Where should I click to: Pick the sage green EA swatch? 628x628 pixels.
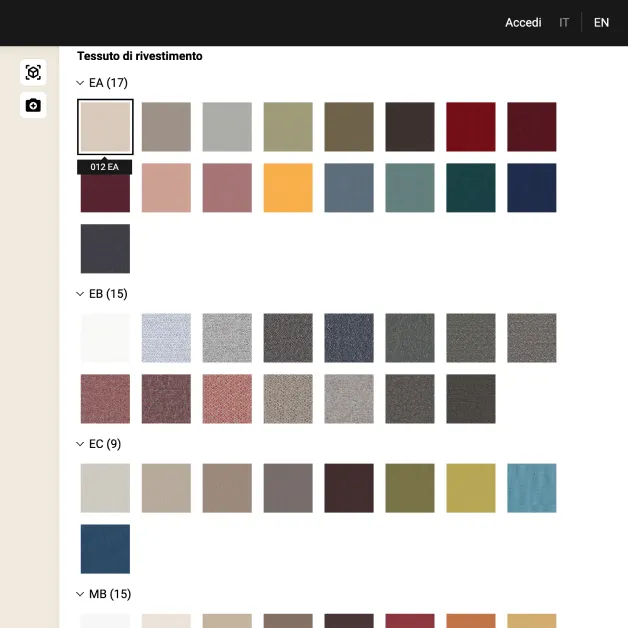[288, 127]
